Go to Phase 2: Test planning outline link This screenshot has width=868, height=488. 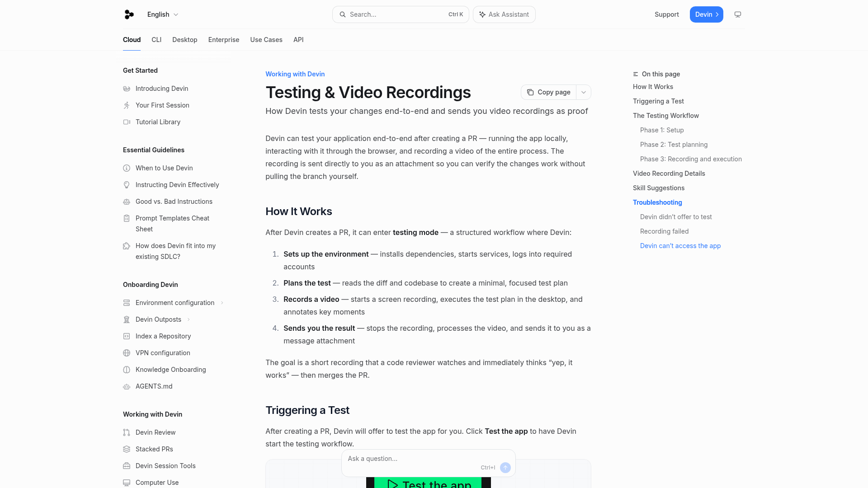[674, 145]
